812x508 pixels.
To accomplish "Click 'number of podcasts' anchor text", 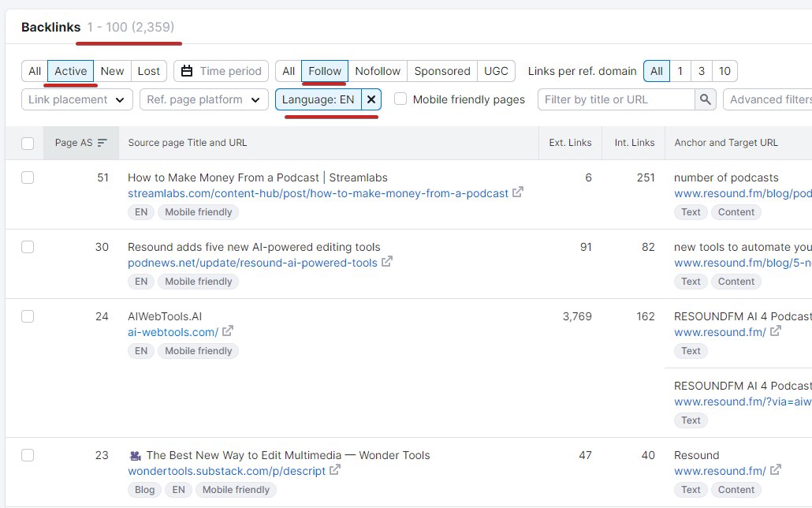I will 726,177.
